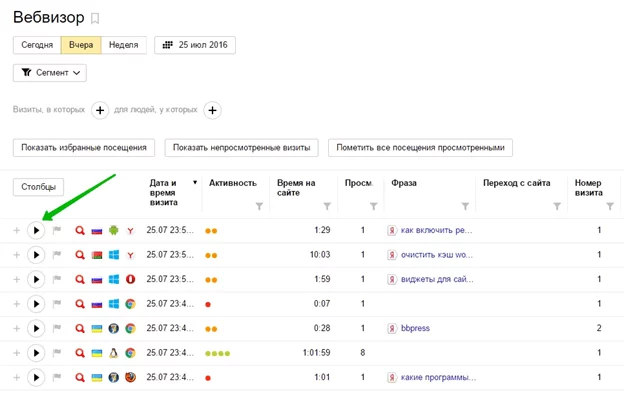The width and height of the screenshot is (624, 393).
Task: Select the Вчера period tab
Action: pos(81,45)
